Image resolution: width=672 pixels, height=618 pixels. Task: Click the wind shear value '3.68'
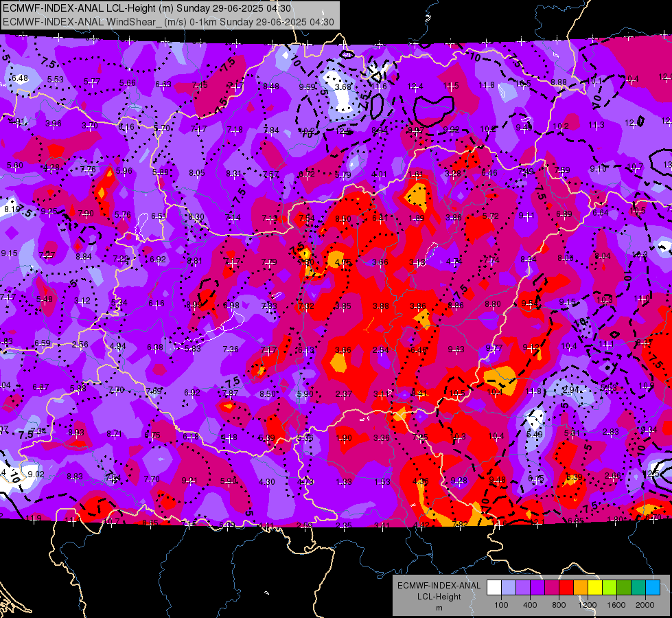(x=343, y=87)
